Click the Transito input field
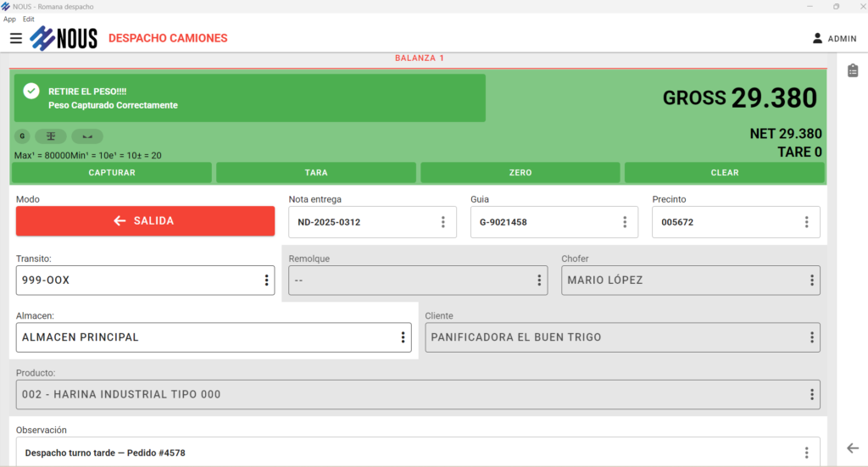The width and height of the screenshot is (868, 467). click(x=136, y=281)
